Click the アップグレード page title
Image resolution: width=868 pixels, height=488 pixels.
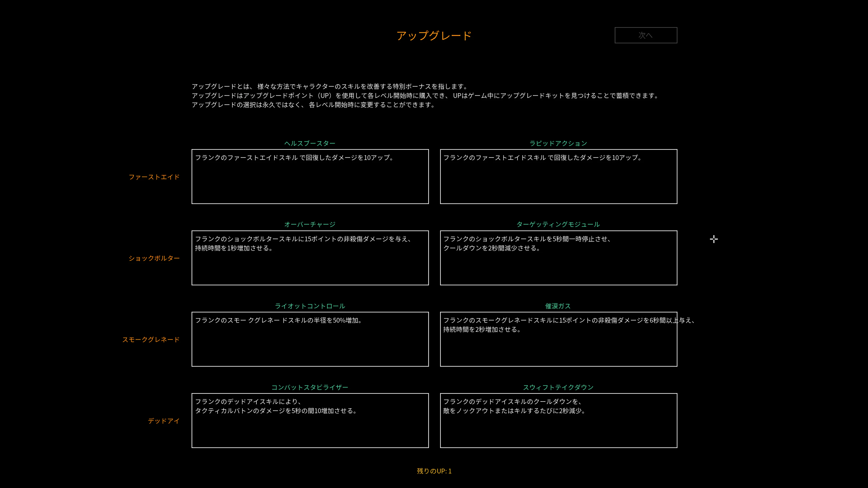434,35
